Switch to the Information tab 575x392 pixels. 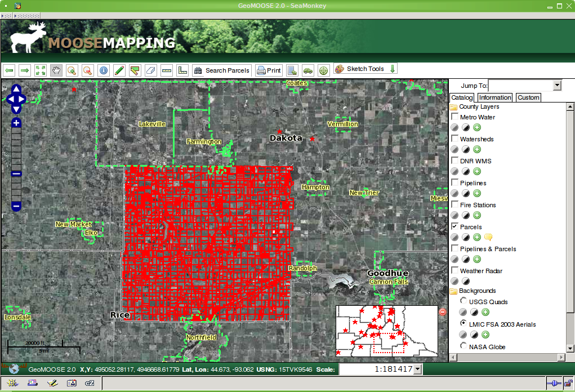(x=495, y=97)
